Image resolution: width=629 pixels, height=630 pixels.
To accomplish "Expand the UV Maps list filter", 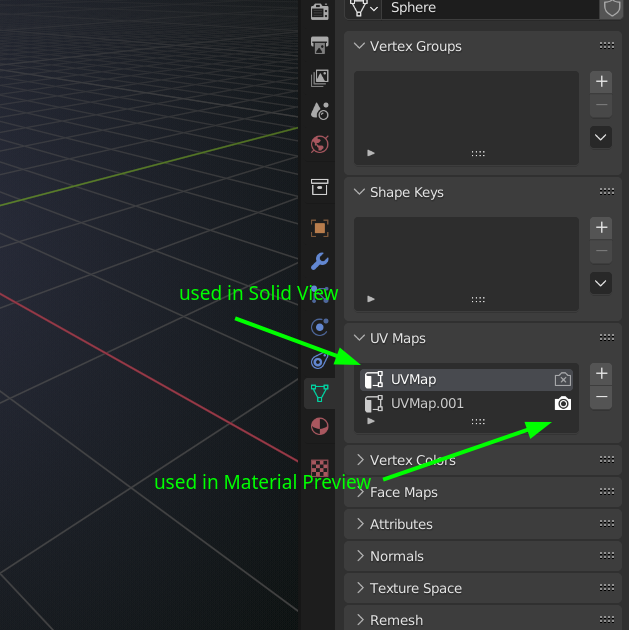I will 371,421.
